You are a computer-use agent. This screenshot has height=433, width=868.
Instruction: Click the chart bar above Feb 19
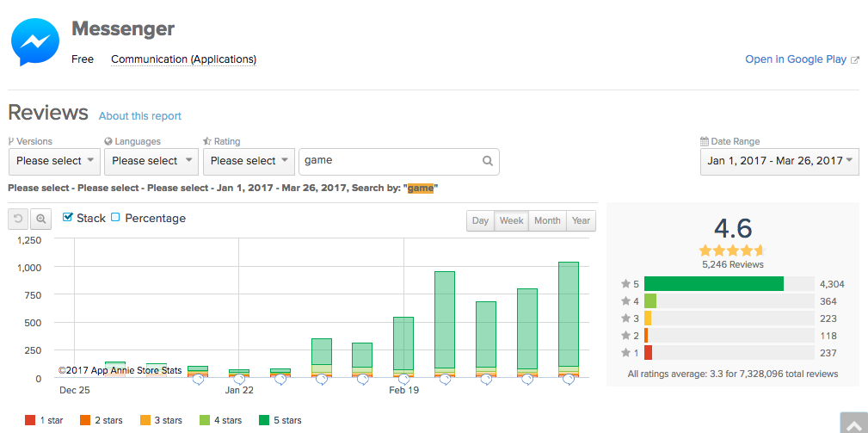coord(403,347)
